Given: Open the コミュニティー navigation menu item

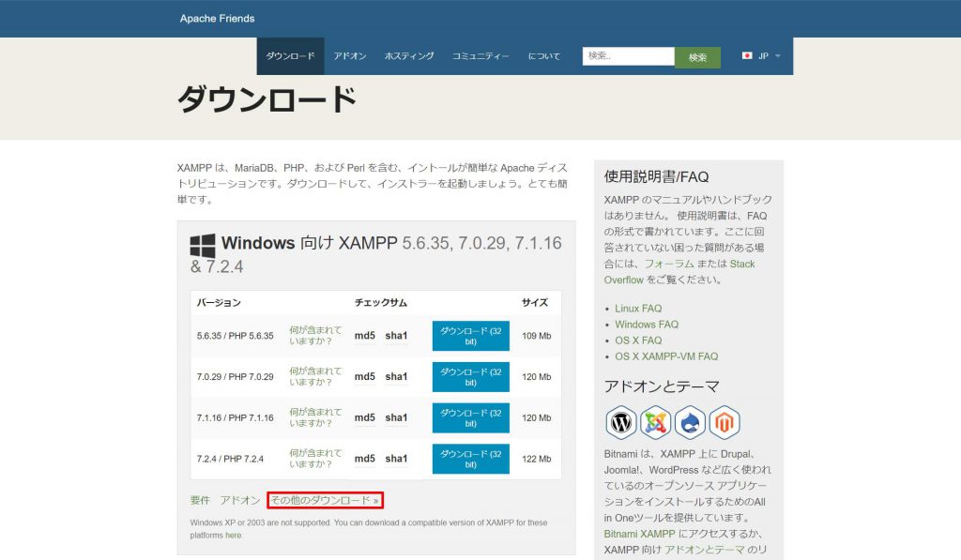Looking at the screenshot, I should (x=480, y=56).
